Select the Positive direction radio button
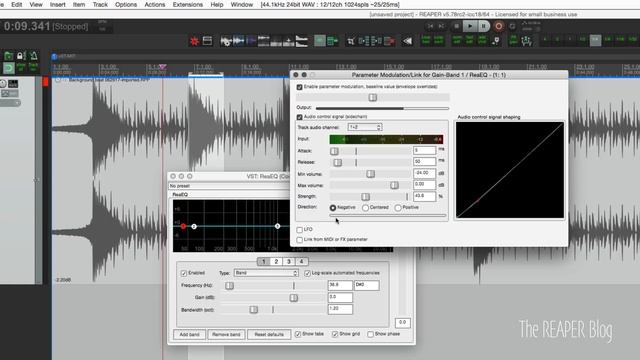The width and height of the screenshot is (640, 360). [398, 208]
